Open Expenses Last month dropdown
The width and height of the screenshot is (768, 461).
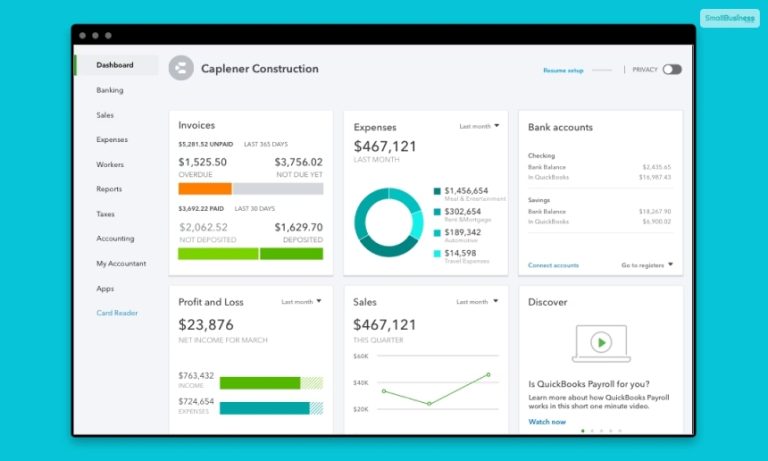pyautogui.click(x=478, y=127)
